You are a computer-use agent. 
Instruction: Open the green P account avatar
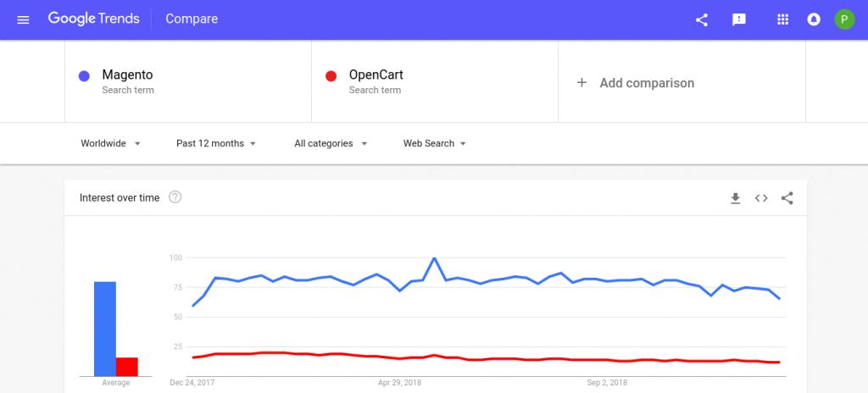[x=844, y=19]
